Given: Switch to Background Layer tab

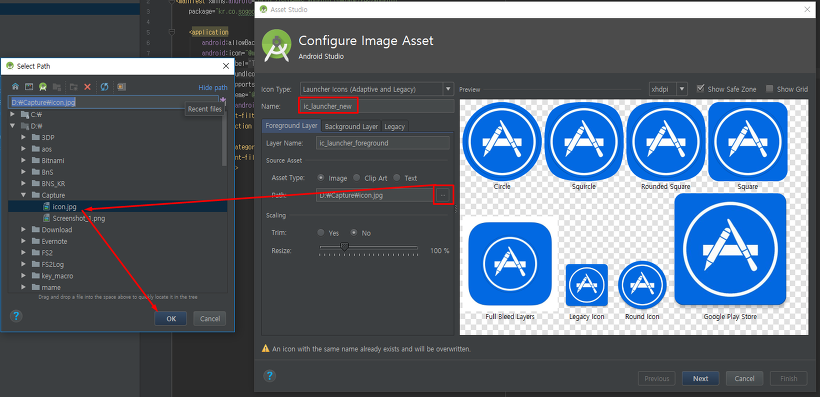Looking at the screenshot, I should [x=351, y=126].
